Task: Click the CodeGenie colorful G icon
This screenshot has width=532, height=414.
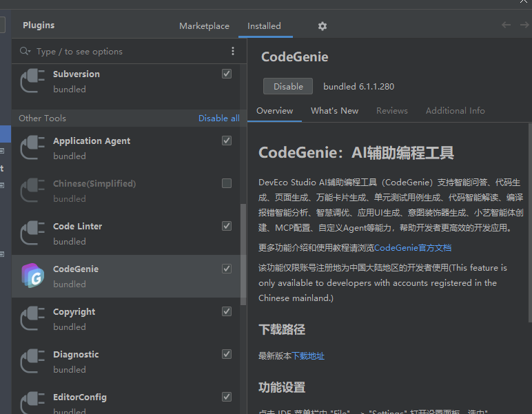Action: pyautogui.click(x=32, y=276)
